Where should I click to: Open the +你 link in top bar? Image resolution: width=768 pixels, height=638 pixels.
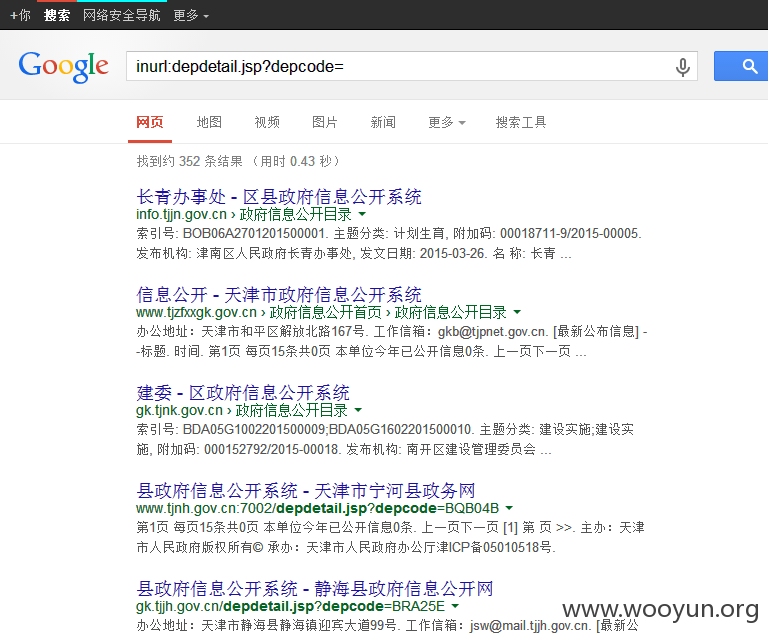21,15
